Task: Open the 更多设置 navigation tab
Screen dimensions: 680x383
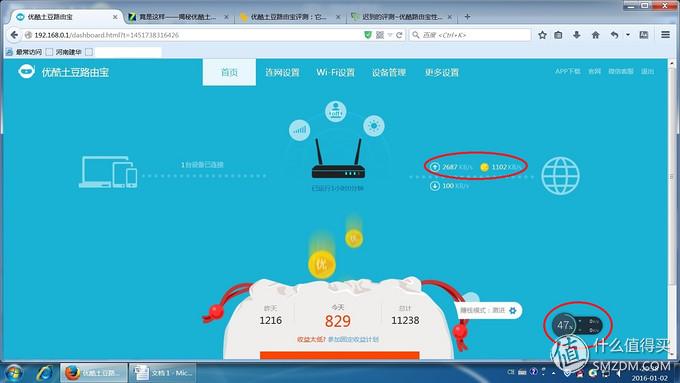Action: [x=442, y=72]
